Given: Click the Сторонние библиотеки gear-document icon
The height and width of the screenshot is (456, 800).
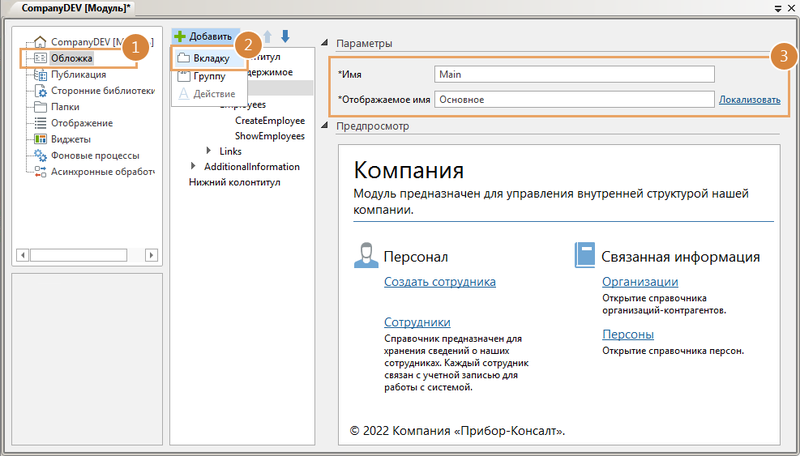Looking at the screenshot, I should (40, 91).
